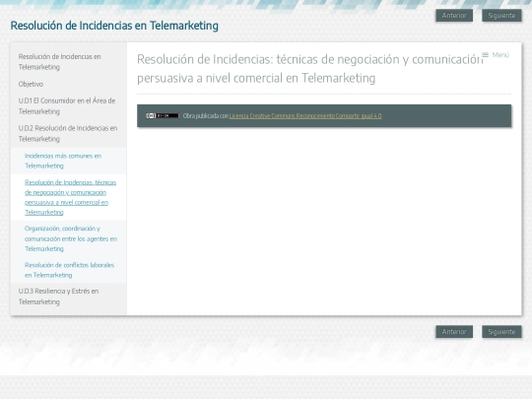The image size is (532, 399).
Task: Open first sidebar item Resolución de Incidencias
Action: click(59, 62)
